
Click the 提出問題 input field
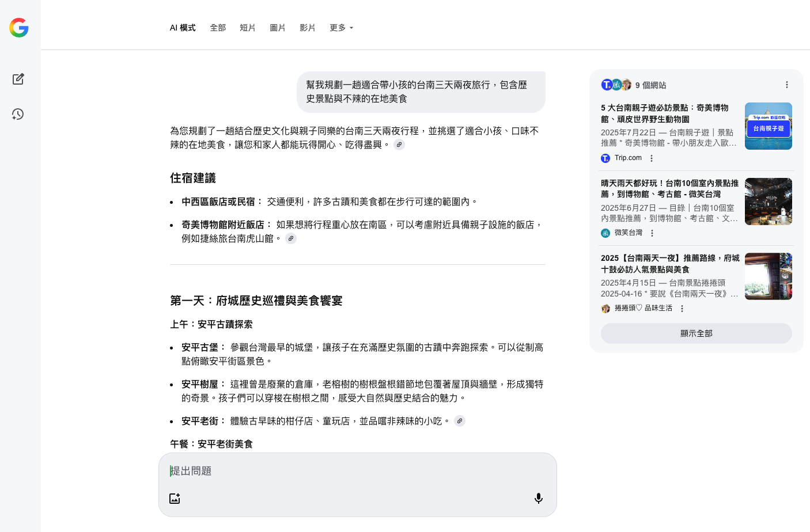pos(357,471)
